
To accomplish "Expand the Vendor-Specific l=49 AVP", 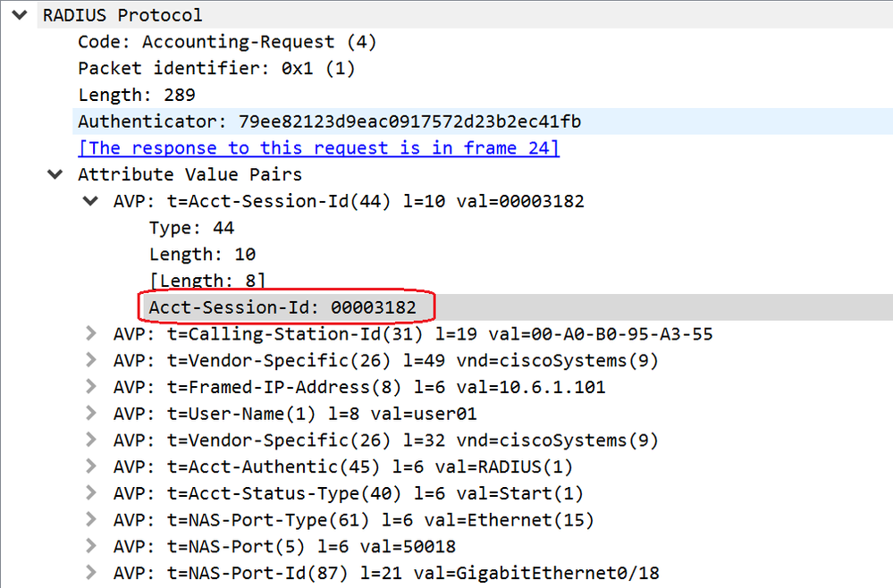I will (x=90, y=360).
